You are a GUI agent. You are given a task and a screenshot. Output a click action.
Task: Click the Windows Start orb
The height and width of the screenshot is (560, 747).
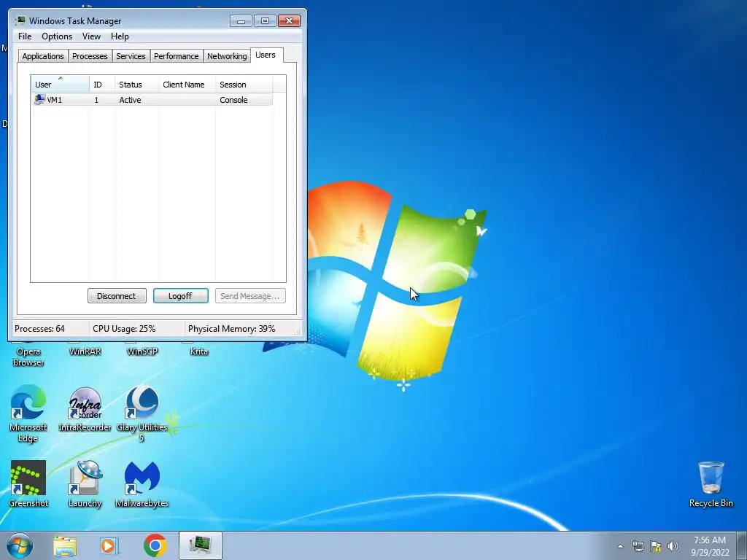click(20, 545)
